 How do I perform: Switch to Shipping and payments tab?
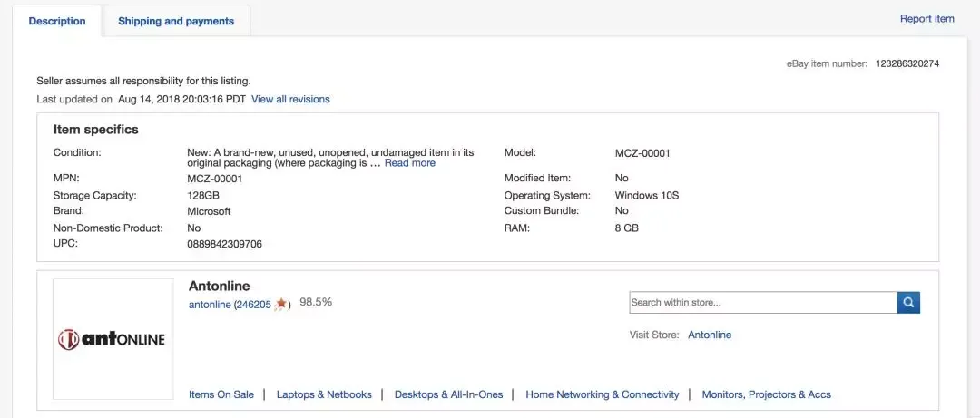pos(176,21)
